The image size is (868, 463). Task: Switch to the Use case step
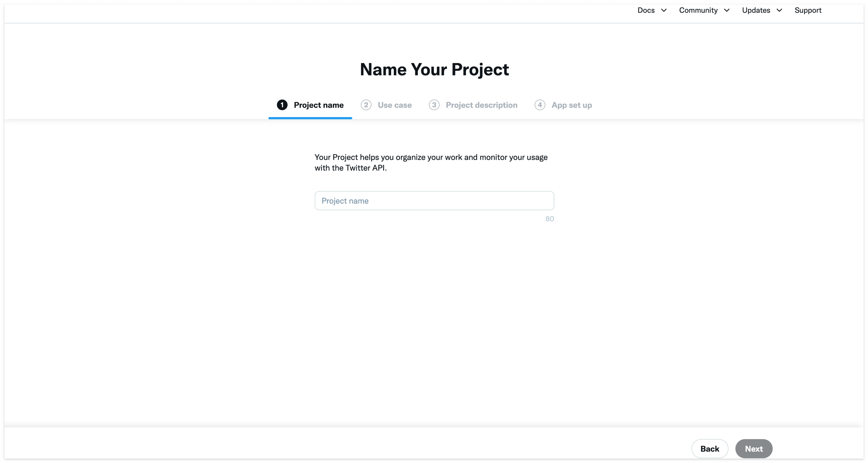coord(395,105)
